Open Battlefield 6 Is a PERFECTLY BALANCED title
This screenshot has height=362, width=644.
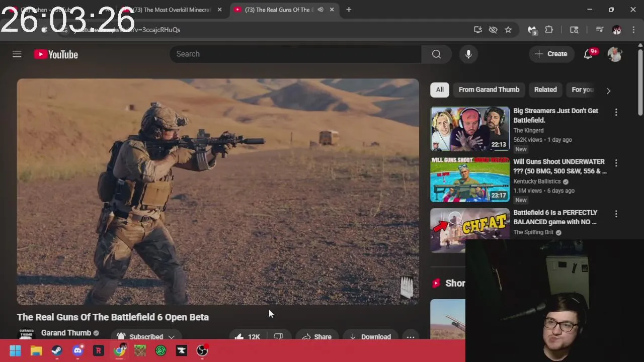coord(555,217)
